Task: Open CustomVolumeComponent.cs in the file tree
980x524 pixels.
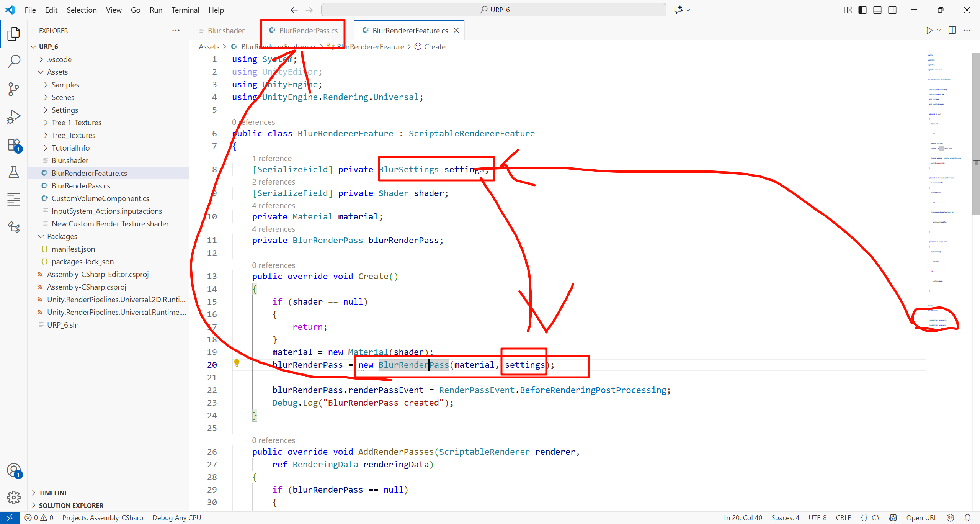Action: (x=109, y=198)
